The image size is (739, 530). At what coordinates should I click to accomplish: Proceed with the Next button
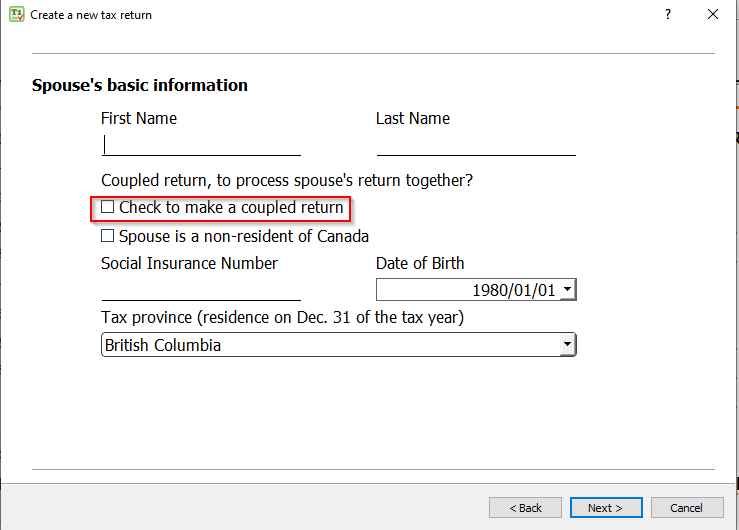pyautogui.click(x=605, y=508)
